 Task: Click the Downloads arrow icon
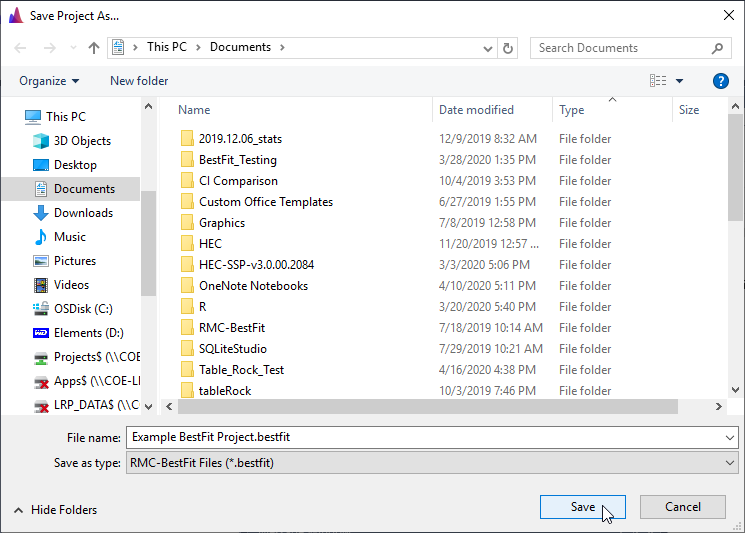pos(41,213)
